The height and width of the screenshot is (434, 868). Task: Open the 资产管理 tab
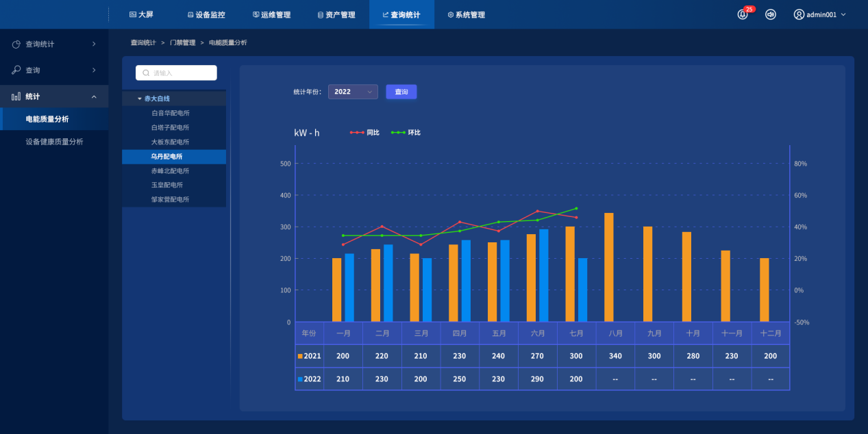click(336, 14)
